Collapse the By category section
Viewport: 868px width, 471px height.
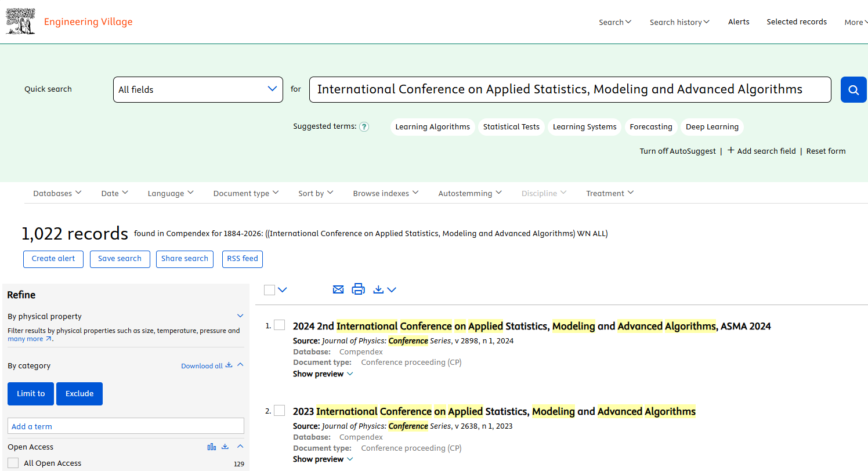[x=240, y=365]
